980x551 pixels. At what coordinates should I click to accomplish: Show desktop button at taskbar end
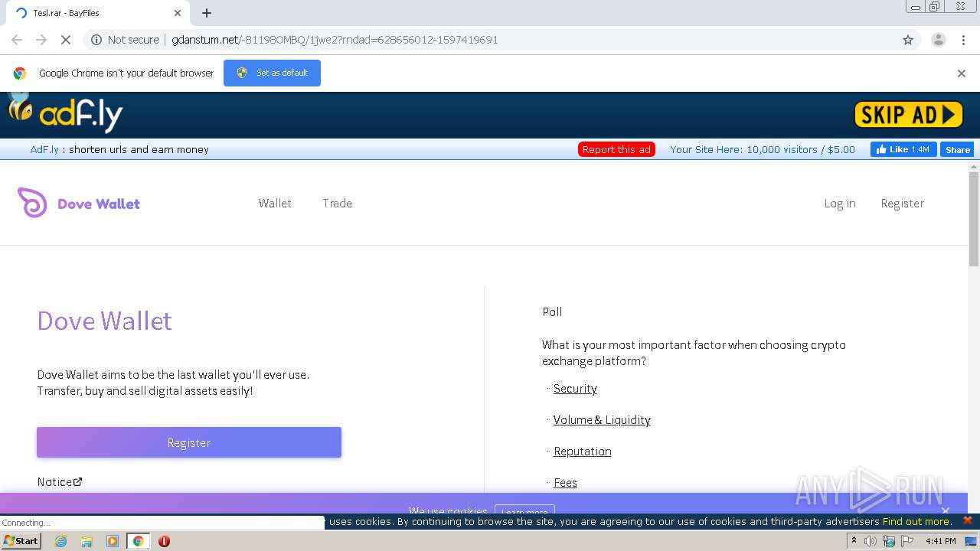pos(971,541)
